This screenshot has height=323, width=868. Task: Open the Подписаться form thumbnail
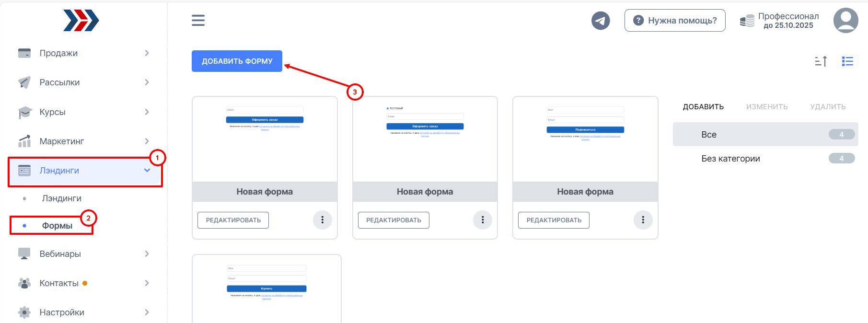585,139
